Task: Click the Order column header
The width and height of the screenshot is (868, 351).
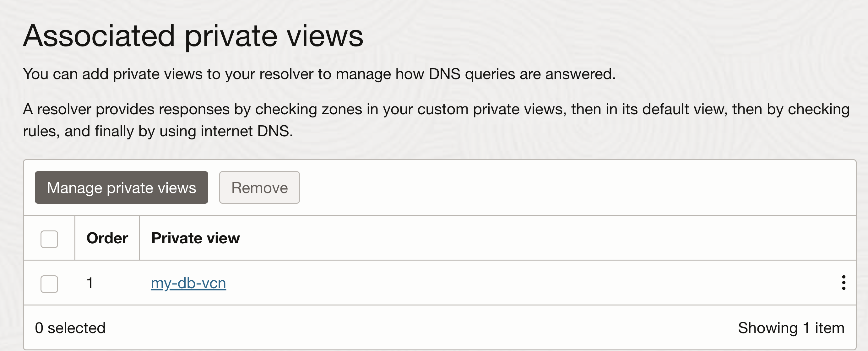Action: click(x=107, y=238)
